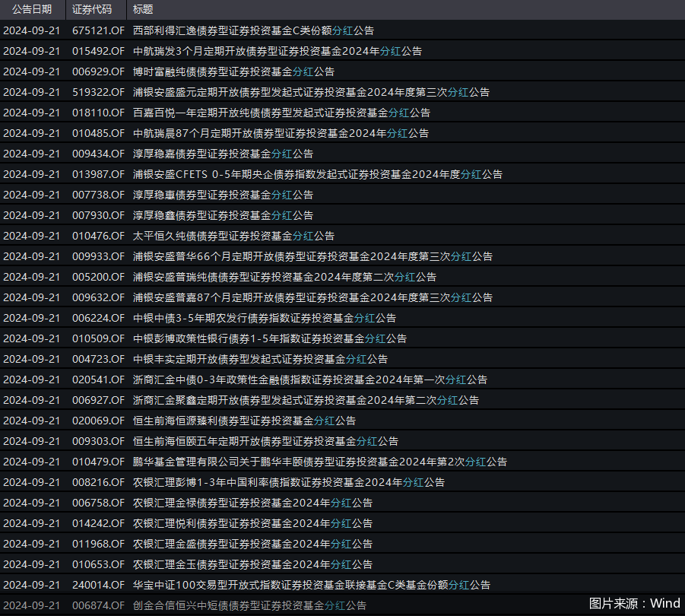The width and height of the screenshot is (685, 616).
Task: Open 恒生前海恒颐五年定期开放 announcement
Action: 265,441
